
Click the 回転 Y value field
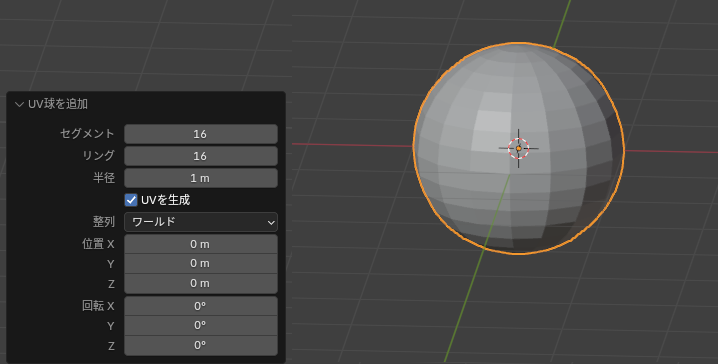pyautogui.click(x=201, y=325)
